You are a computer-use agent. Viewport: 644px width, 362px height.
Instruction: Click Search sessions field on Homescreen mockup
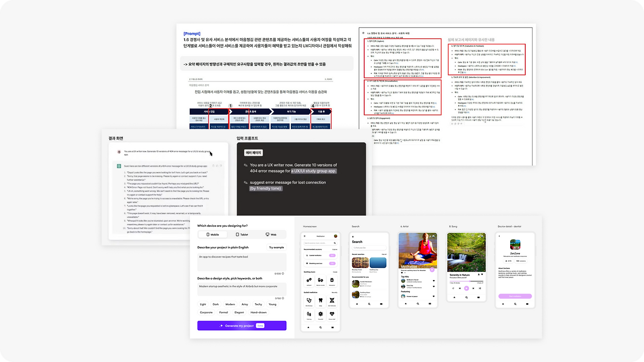tap(320, 243)
